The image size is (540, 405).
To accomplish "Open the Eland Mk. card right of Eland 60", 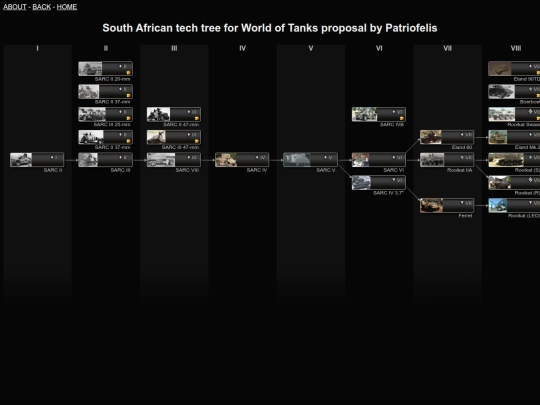I will 514,137.
